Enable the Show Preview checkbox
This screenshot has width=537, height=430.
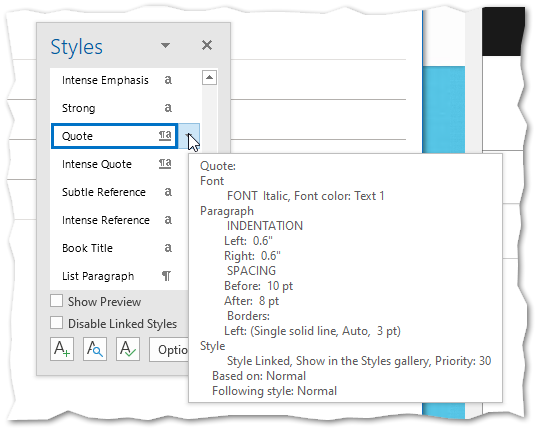(x=57, y=301)
